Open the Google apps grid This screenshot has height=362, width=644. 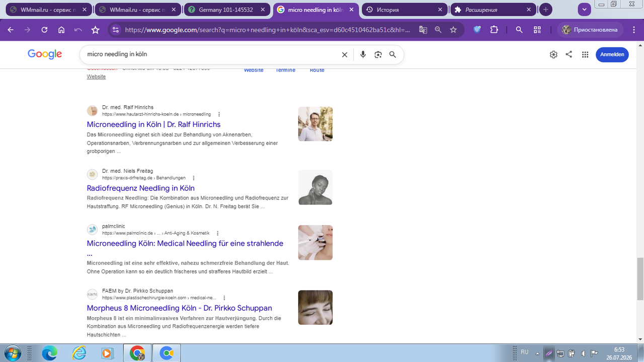(x=585, y=54)
